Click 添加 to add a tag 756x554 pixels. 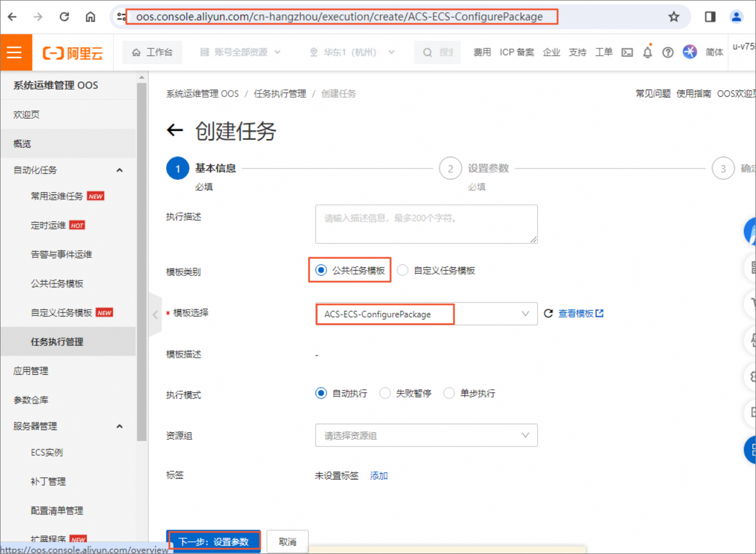(379, 475)
